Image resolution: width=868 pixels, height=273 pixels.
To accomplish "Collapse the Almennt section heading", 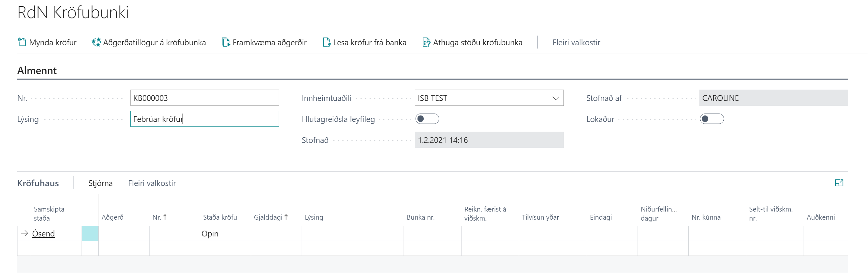I will [x=37, y=71].
